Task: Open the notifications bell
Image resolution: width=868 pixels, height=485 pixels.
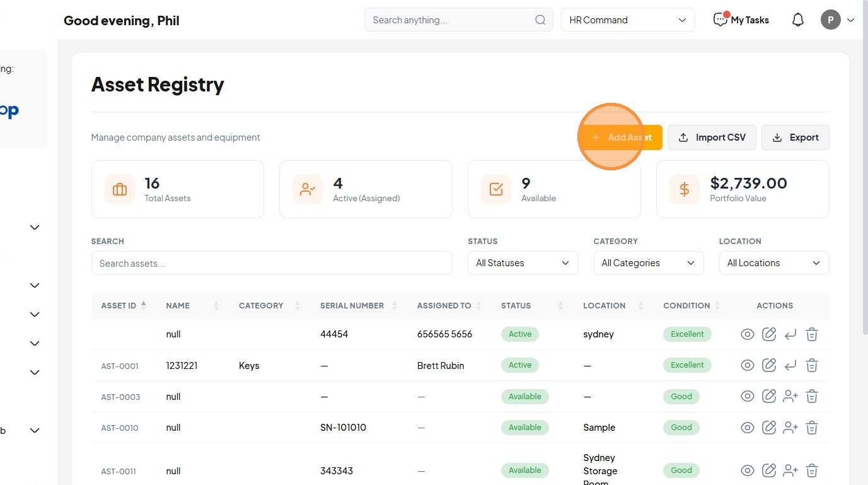Action: pos(798,20)
